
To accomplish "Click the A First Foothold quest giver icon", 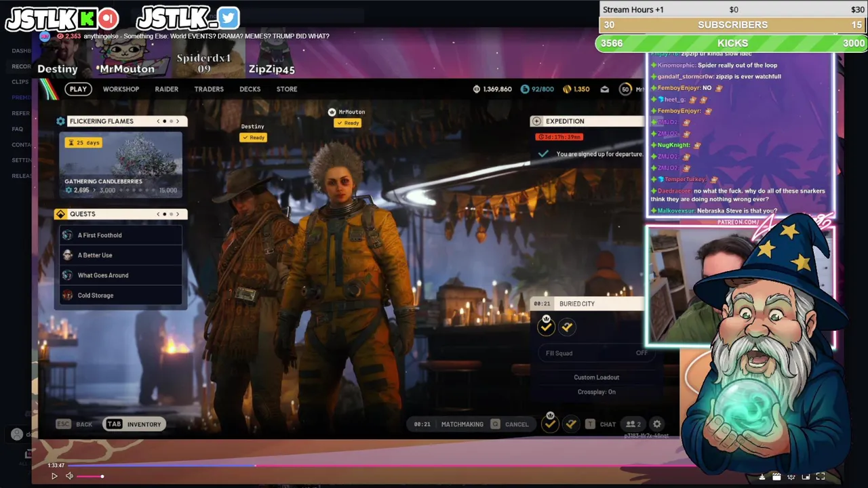I will tap(67, 235).
